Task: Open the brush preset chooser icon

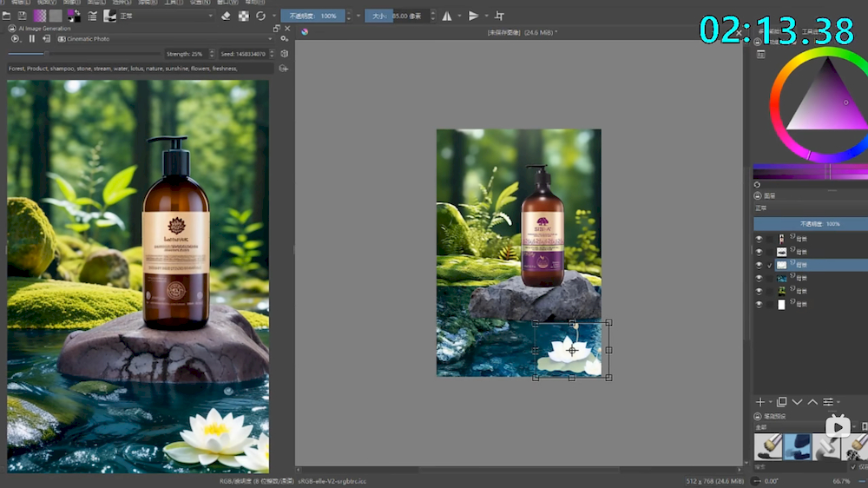Action: [109, 16]
